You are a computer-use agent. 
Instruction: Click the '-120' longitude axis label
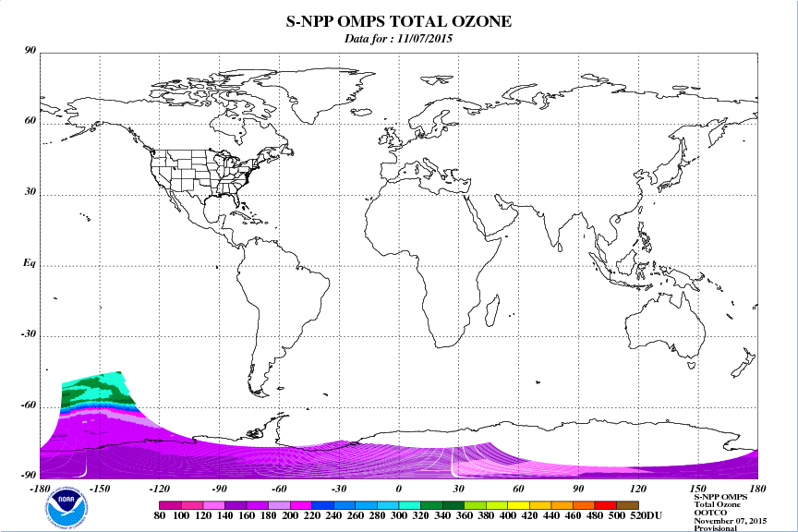tap(159, 489)
